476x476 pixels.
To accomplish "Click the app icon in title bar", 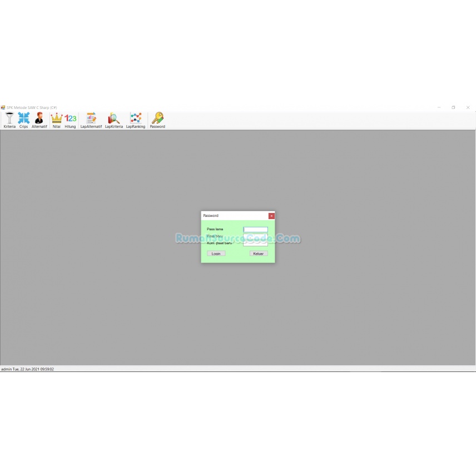I will coord(3,107).
